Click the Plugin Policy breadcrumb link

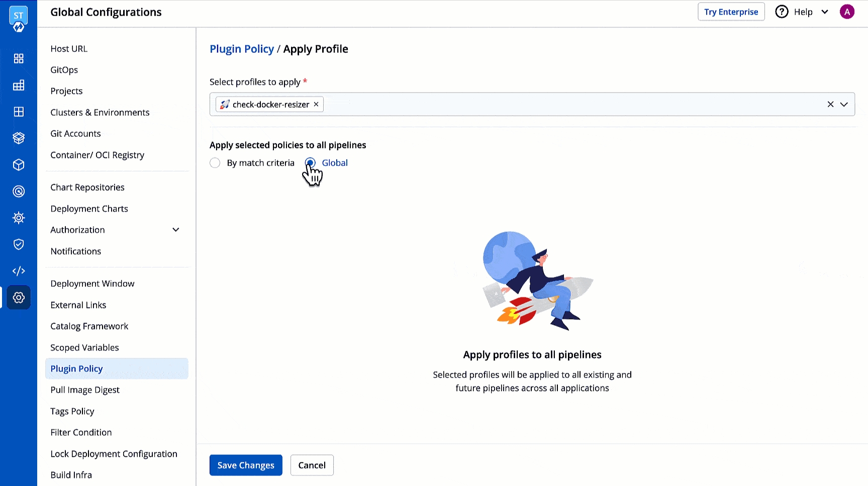[x=242, y=49]
